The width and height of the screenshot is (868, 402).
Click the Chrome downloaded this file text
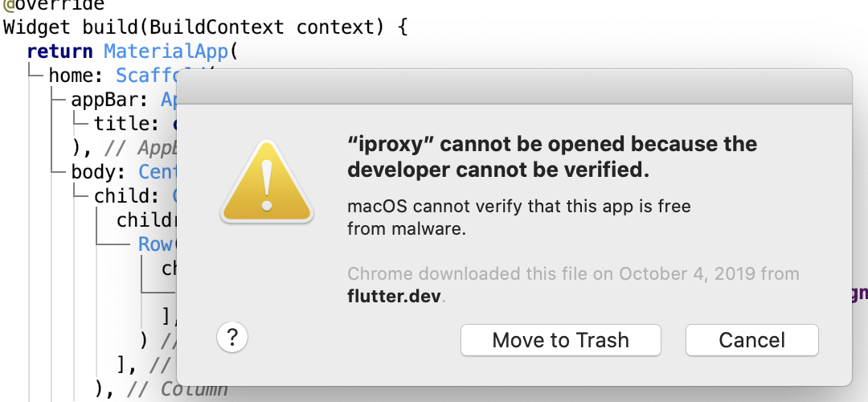[572, 273]
